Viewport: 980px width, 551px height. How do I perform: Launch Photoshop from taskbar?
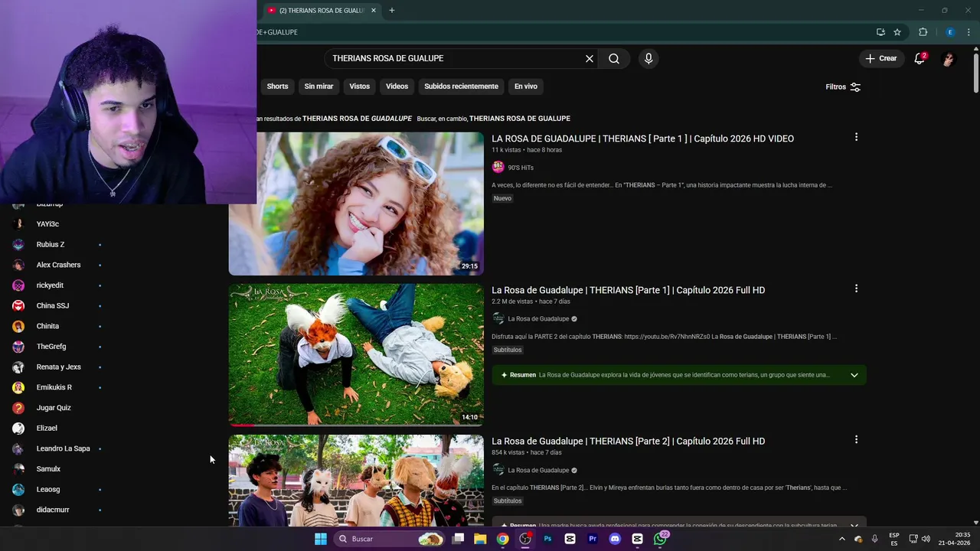(x=547, y=539)
